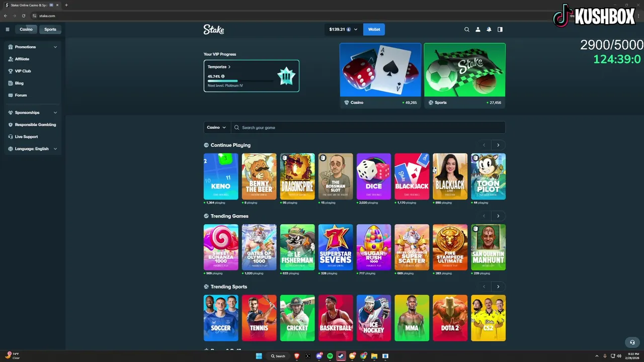
Task: Collapse the sidebar hamburger menu
Action: [8, 29]
